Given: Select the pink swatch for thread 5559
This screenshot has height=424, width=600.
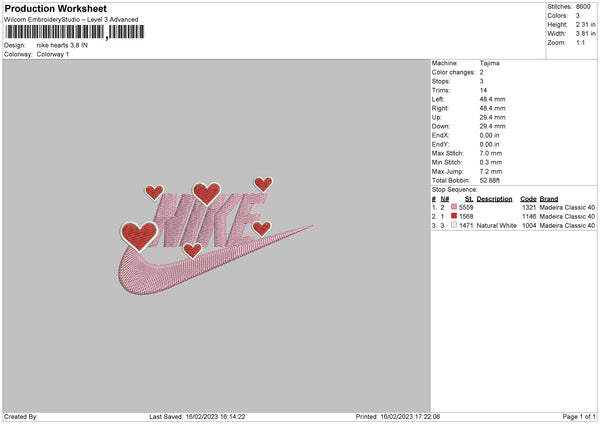Looking at the screenshot, I should 454,207.
